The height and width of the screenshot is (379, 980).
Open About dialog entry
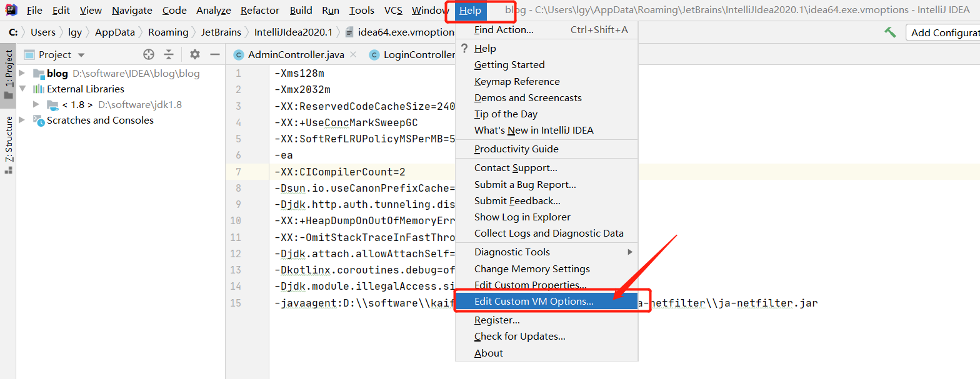546,353
